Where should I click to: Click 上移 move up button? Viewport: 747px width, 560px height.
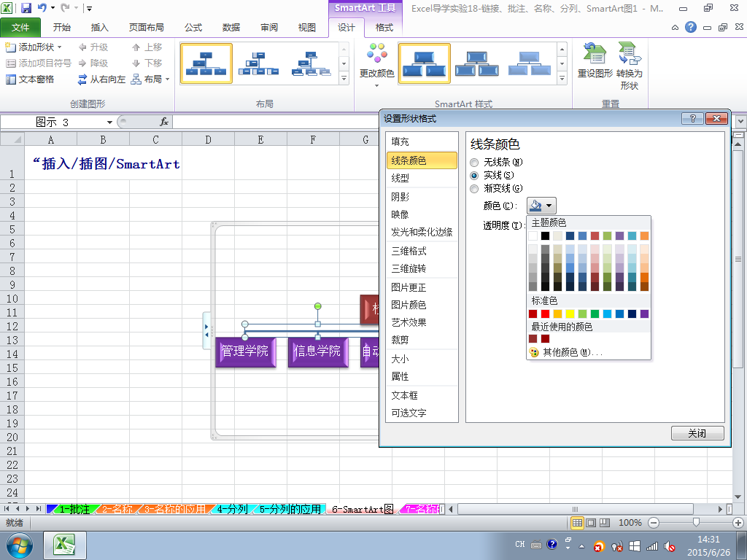147,47
